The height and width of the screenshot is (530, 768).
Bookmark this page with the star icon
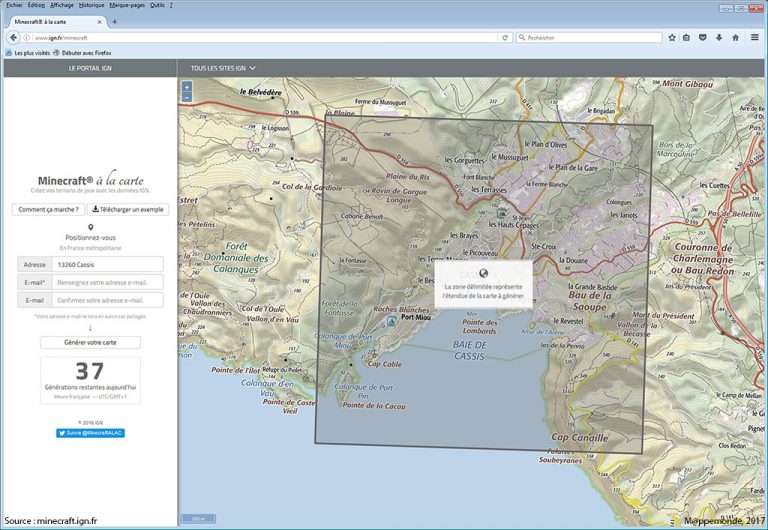point(672,37)
